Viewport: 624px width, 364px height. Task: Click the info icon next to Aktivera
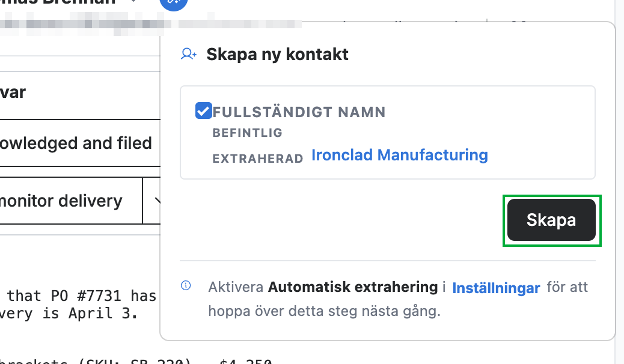[x=186, y=285]
